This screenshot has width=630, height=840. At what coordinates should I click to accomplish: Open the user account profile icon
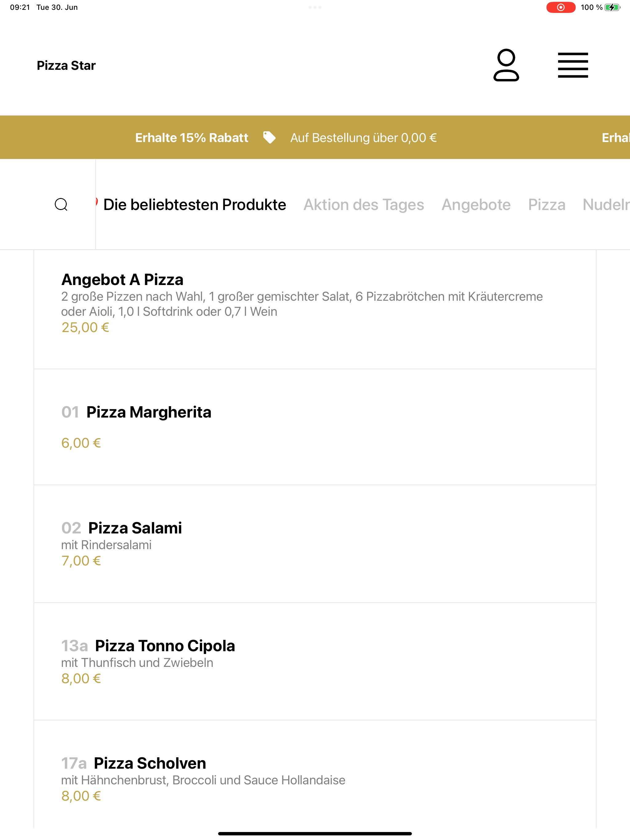point(506,65)
